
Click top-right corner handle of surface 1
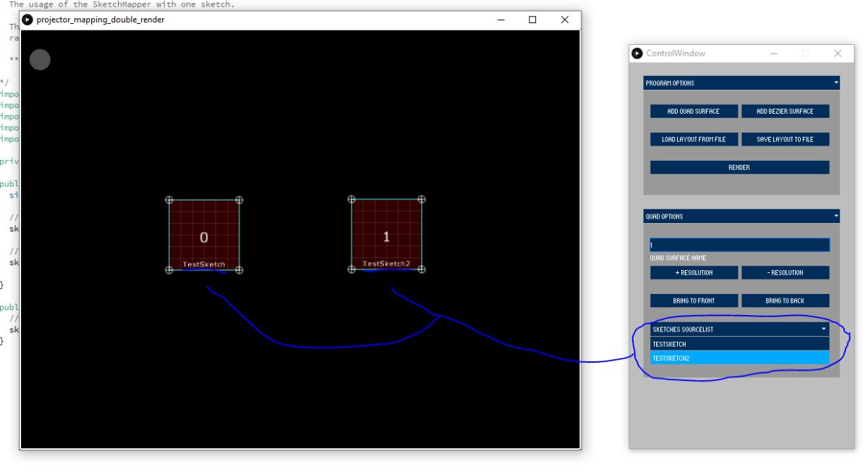coord(422,199)
